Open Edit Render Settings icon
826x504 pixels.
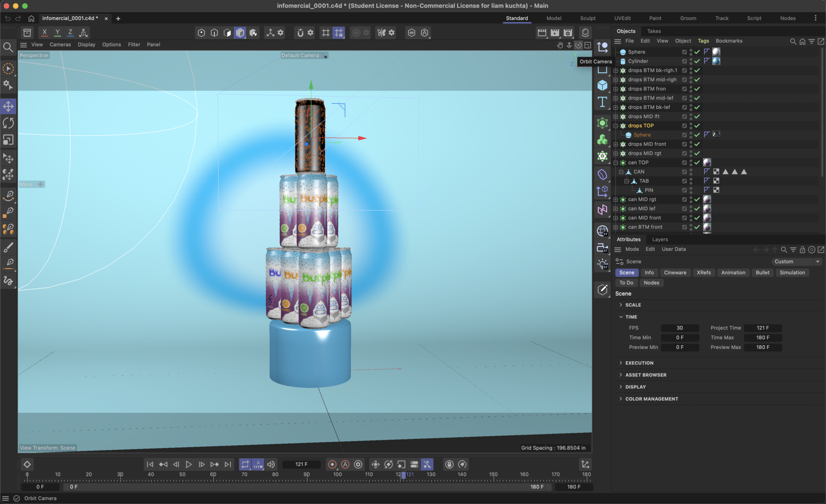pyautogui.click(x=568, y=32)
